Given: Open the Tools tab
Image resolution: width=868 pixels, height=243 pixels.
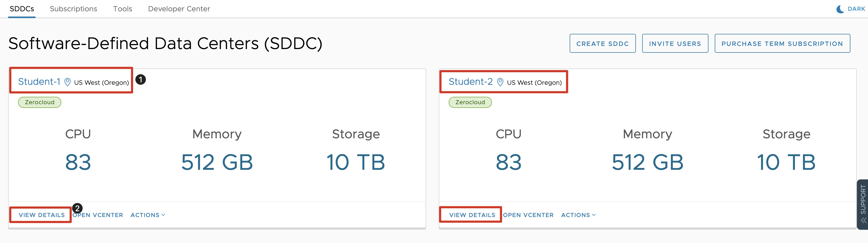Looking at the screenshot, I should click(x=122, y=9).
